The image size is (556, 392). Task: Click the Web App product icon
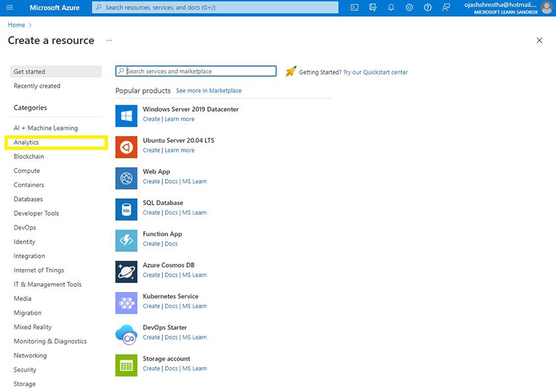(126, 178)
